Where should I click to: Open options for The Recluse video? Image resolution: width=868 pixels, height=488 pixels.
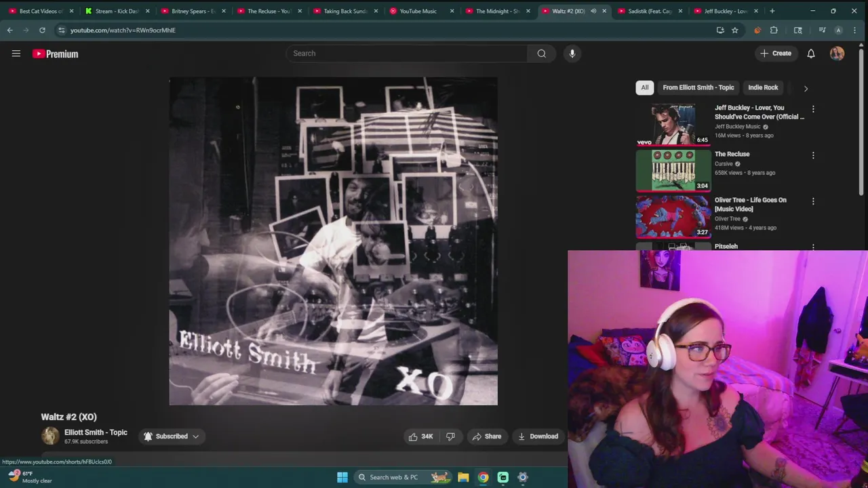tap(813, 155)
